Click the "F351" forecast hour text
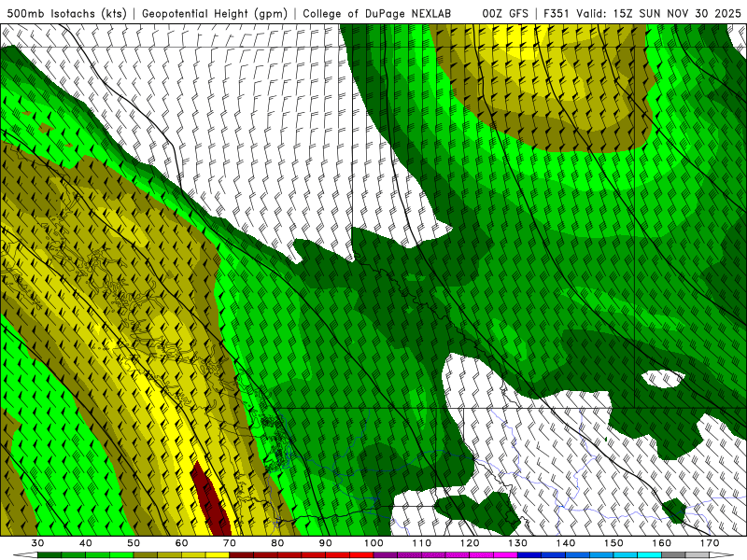The image size is (747, 560). (557, 14)
